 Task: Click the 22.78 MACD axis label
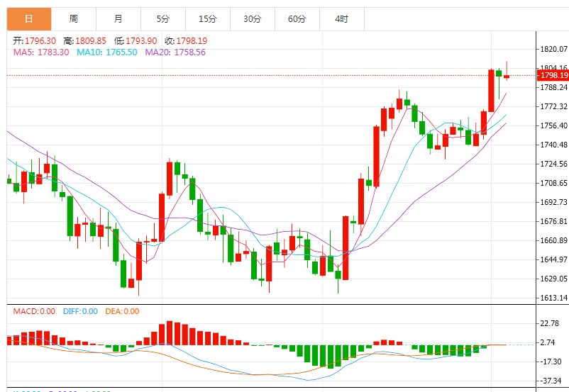tap(550, 323)
